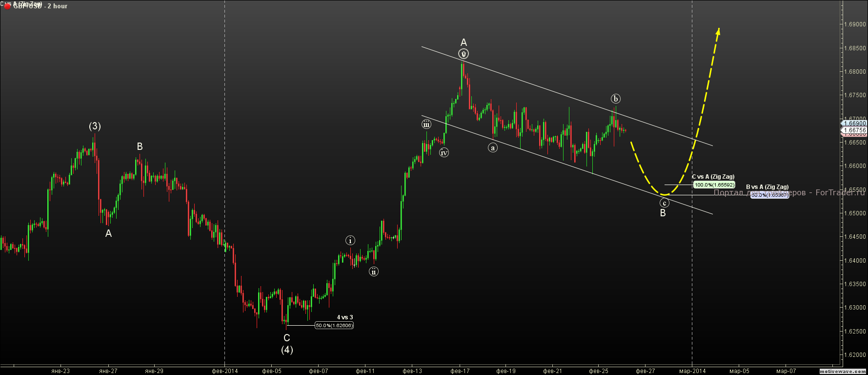
Task: Click the yellow projection arrowhead
Action: click(x=718, y=31)
